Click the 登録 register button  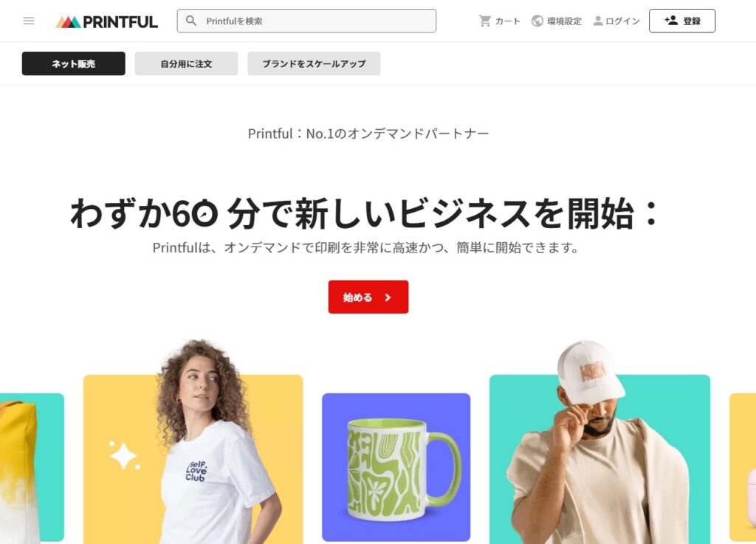point(682,21)
